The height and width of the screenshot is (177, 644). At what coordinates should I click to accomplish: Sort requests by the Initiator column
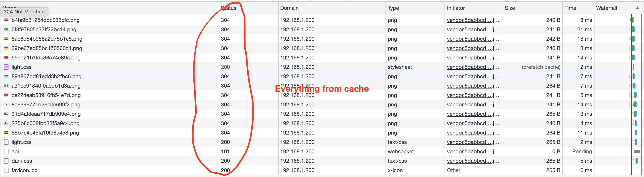pos(474,8)
